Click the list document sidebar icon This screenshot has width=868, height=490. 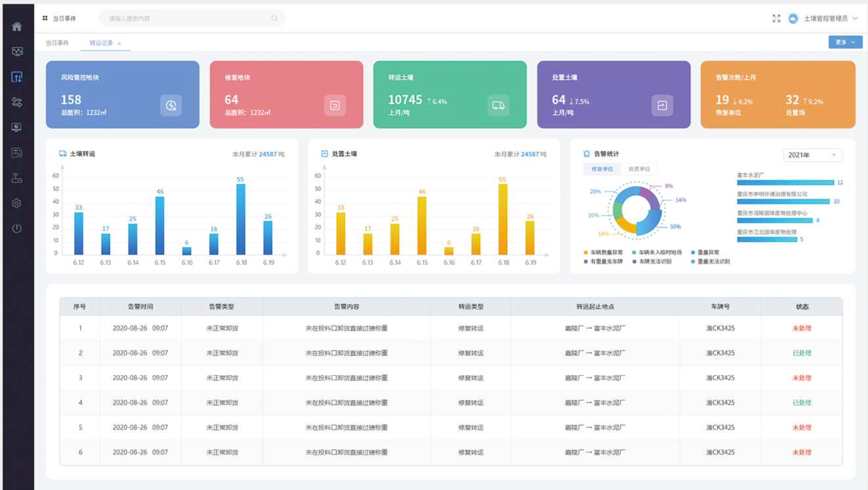(17, 153)
